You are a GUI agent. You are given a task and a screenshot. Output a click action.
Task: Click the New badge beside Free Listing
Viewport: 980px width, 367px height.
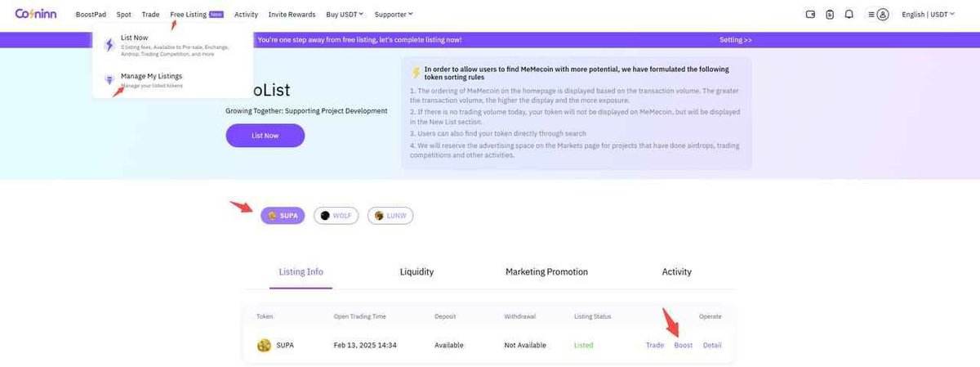point(216,14)
